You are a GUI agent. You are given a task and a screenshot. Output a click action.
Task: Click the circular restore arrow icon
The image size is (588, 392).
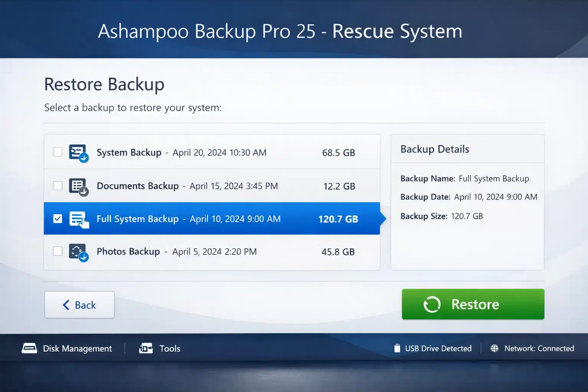(x=432, y=304)
